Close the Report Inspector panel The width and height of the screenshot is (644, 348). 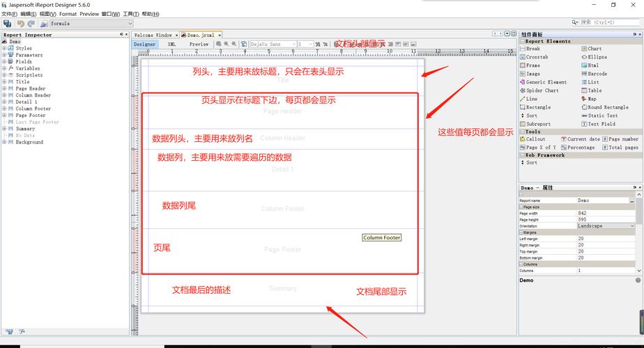point(127,35)
